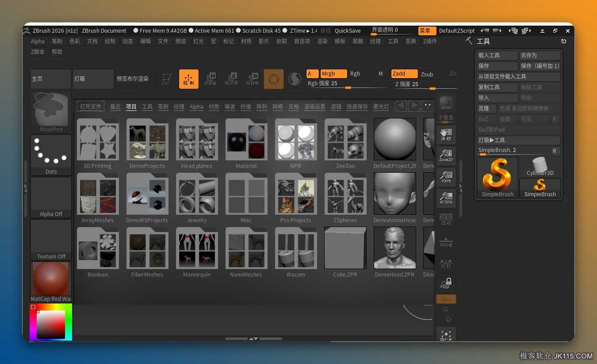
Task: Toggle the 灯箱 LightBox button
Action: [x=93, y=79]
